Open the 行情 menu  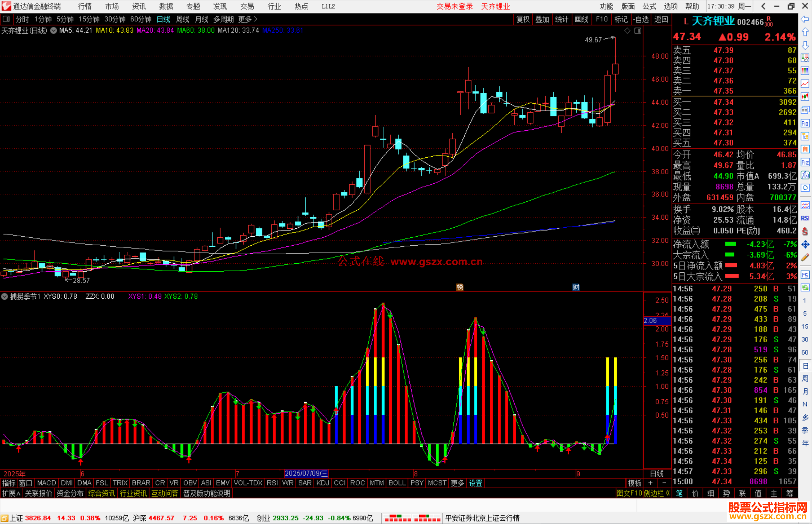point(85,6)
